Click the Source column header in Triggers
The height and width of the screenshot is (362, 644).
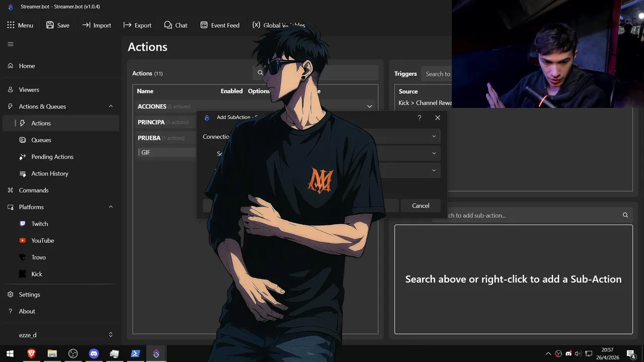(408, 92)
